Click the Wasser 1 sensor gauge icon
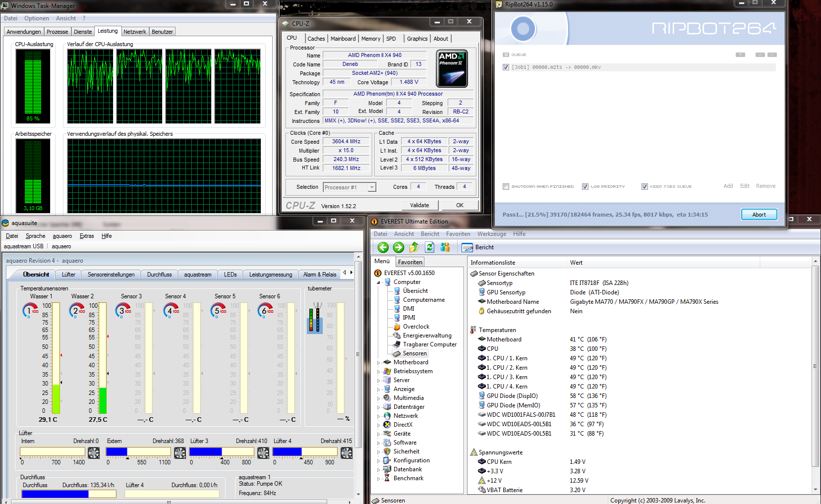The height and width of the screenshot is (504, 821). pos(30,310)
